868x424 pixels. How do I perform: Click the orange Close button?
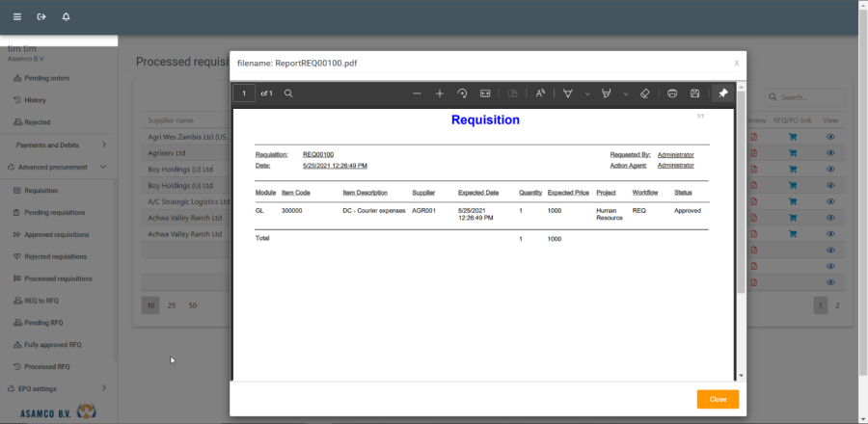(718, 399)
